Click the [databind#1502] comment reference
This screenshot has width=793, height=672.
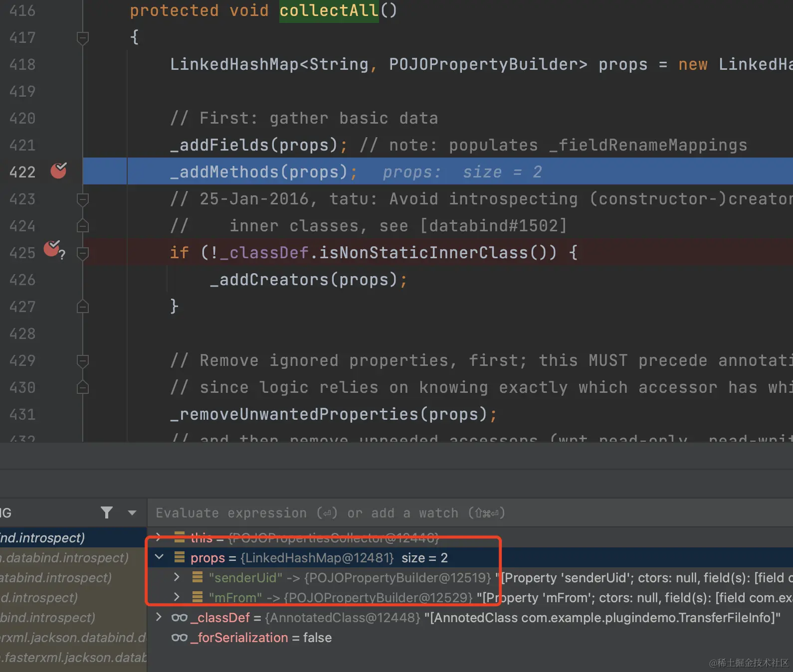[x=493, y=226]
